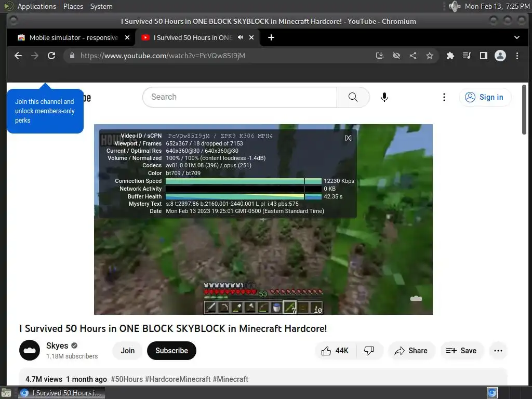Open more actions ellipsis button
This screenshot has width=532, height=399.
click(498, 351)
